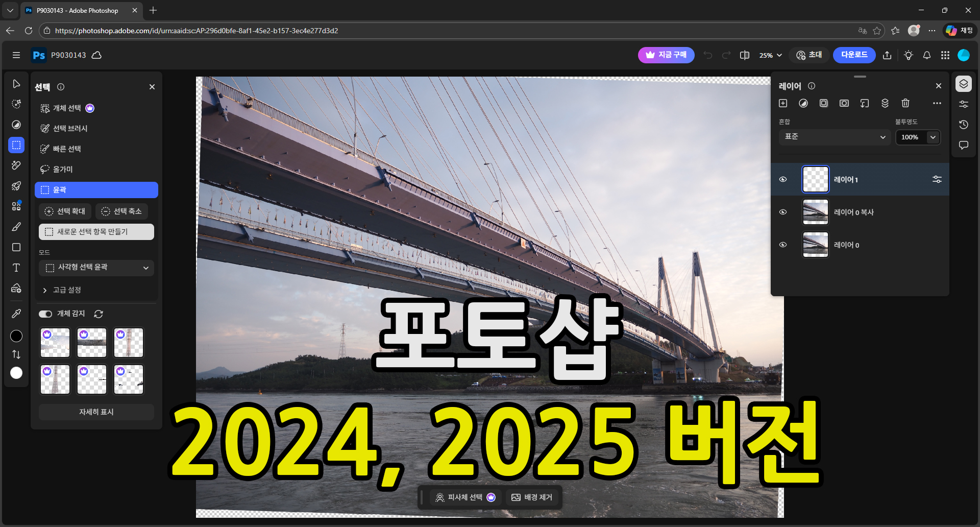The height and width of the screenshot is (527, 980).
Task: Choose 올가미 lasso tool
Action: pyautogui.click(x=96, y=170)
